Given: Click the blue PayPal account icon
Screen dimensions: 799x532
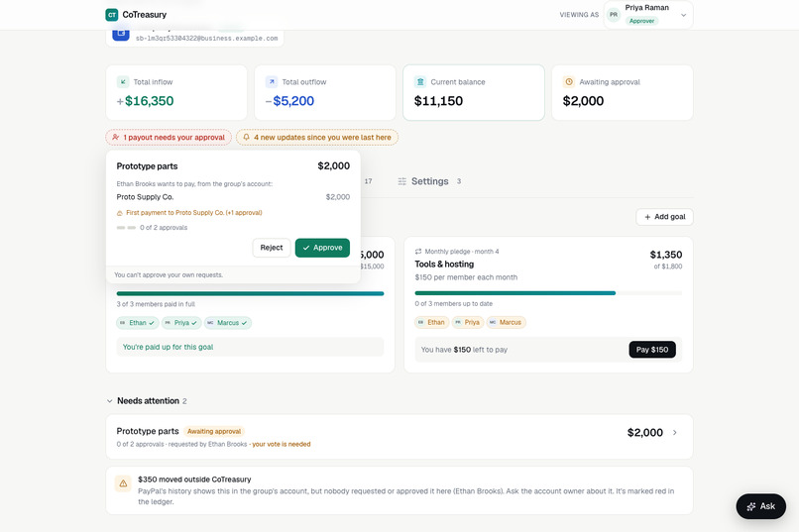Looking at the screenshot, I should [121, 34].
